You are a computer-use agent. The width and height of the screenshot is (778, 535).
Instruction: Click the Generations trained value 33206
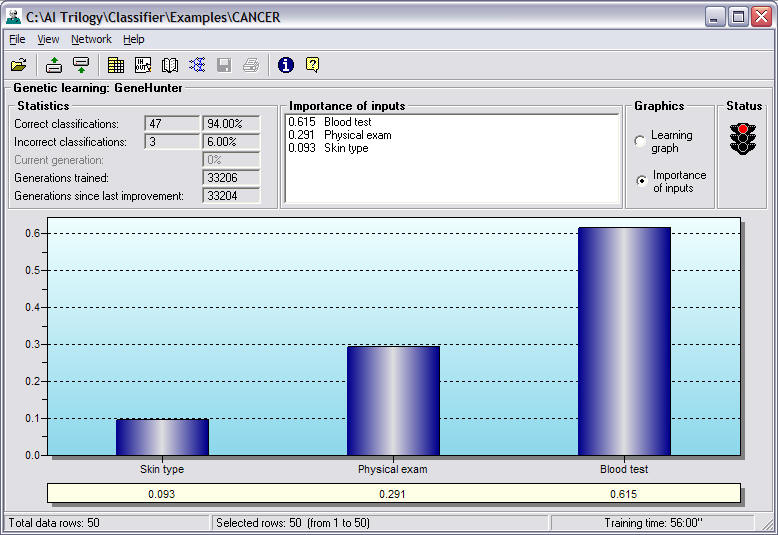pos(231,178)
